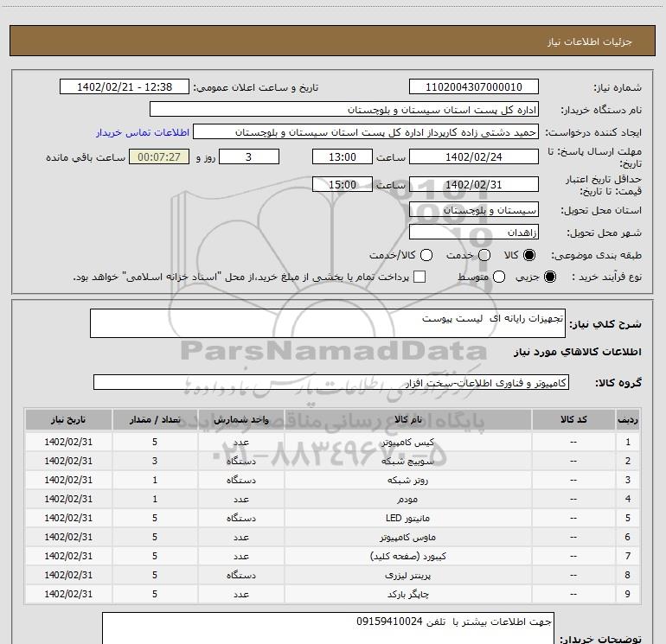Click the تعداد / مقدار column header
Screen dimensions: 666x644
pyautogui.click(x=155, y=419)
